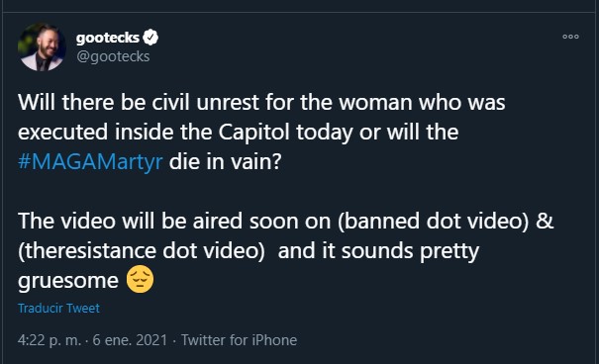This screenshot has height=364, width=599.
Task: Click the gootecks profile avatar photo
Action: click(x=42, y=47)
